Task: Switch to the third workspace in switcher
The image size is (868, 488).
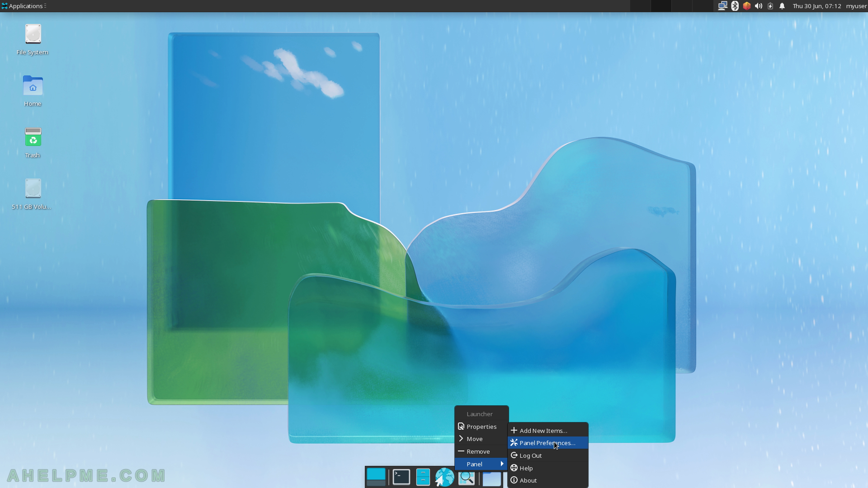Action: pyautogui.click(x=682, y=6)
